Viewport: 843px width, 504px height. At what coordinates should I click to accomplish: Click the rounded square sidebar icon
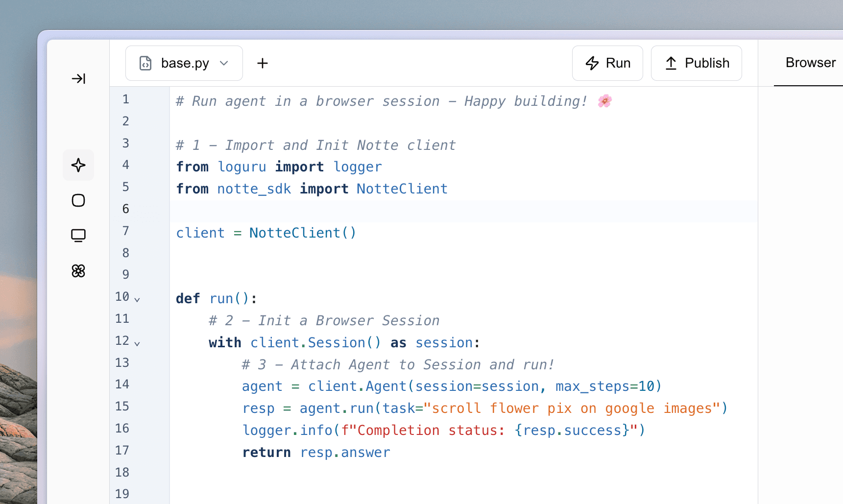point(78,200)
